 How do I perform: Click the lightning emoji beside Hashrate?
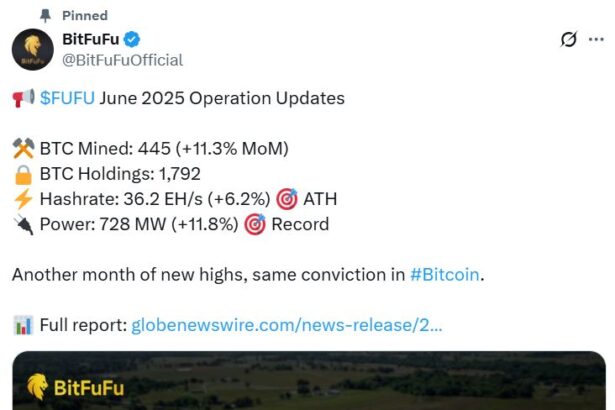click(x=23, y=199)
